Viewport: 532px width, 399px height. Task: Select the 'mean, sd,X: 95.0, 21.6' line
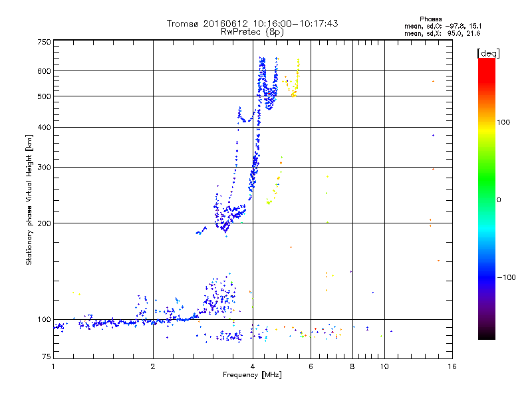[x=442, y=33]
